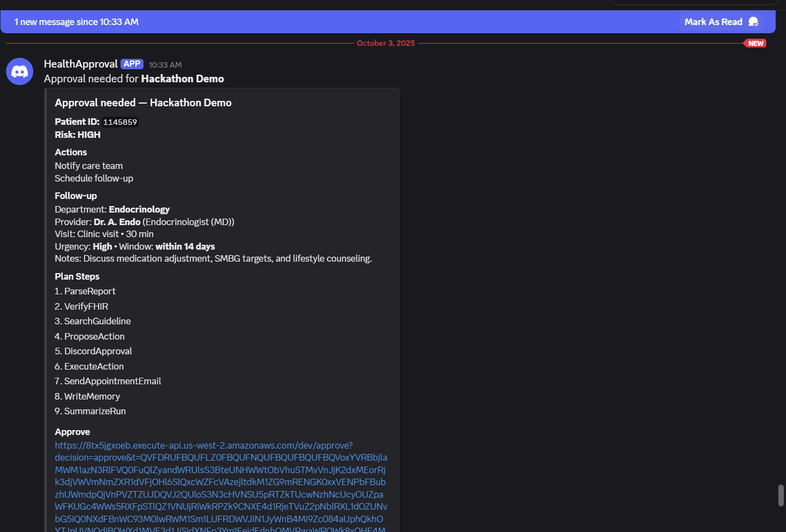The image size is (786, 532).
Task: Click the Visit: Clinic visit 30 min line
Action: [104, 234]
